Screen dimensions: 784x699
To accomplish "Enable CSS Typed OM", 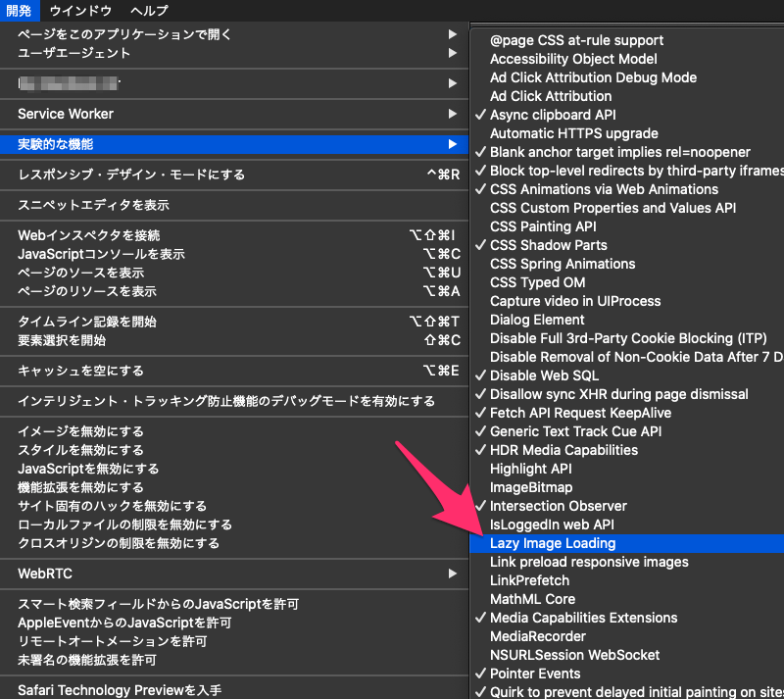I will point(627,282).
